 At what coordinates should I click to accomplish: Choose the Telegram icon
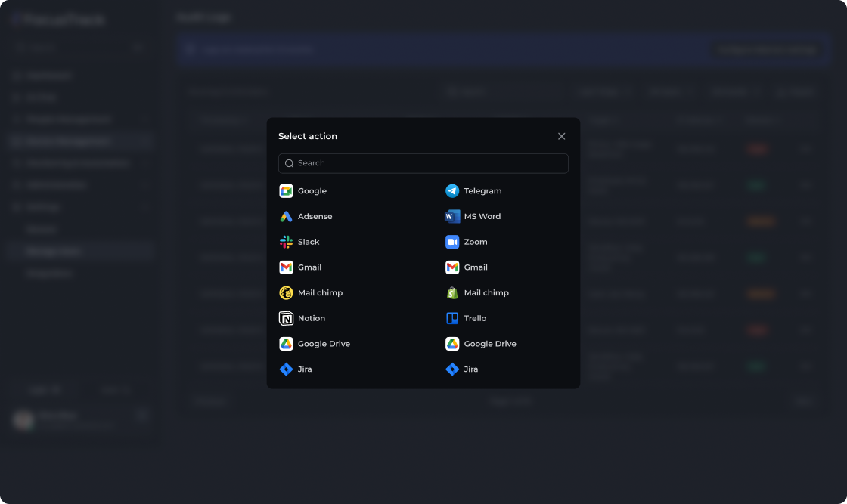pyautogui.click(x=452, y=191)
